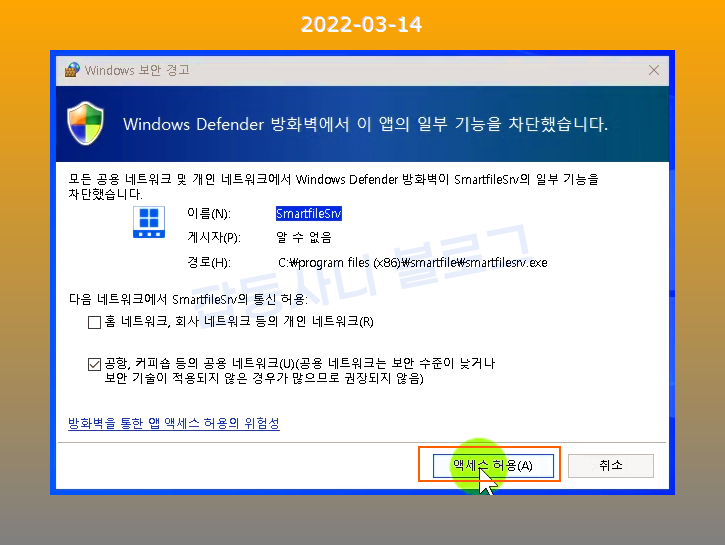Image resolution: width=725 pixels, height=545 pixels.
Task: Uncheck the public network checkbox (U)
Action: pos(94,364)
